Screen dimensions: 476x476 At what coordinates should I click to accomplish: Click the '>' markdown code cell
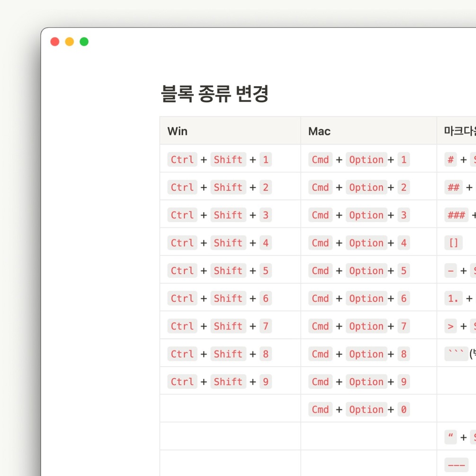(450, 326)
